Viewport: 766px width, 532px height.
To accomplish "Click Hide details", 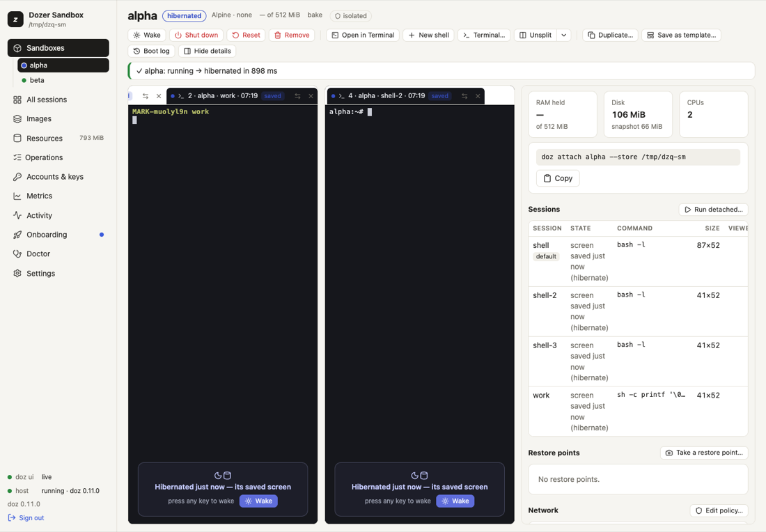I will [x=207, y=51].
